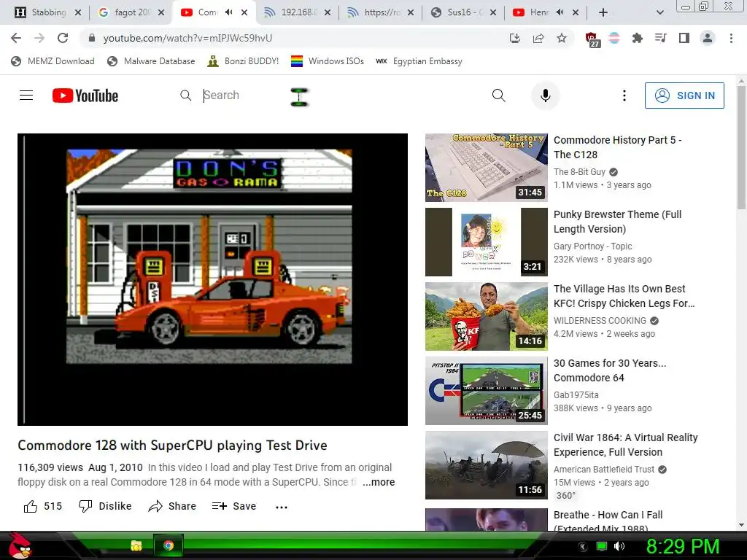
Task: Open Malware Database bookmark
Action: tap(152, 61)
